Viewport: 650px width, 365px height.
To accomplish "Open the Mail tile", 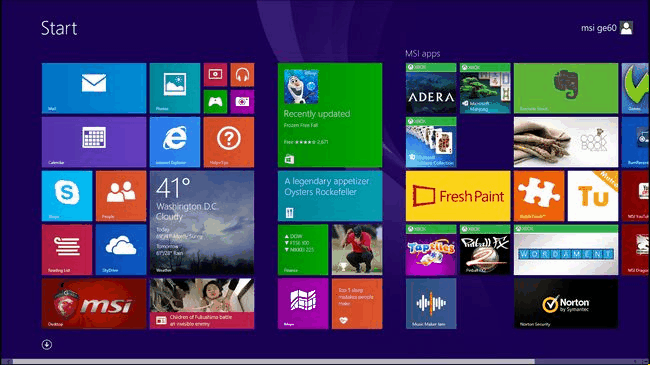I will coord(94,88).
